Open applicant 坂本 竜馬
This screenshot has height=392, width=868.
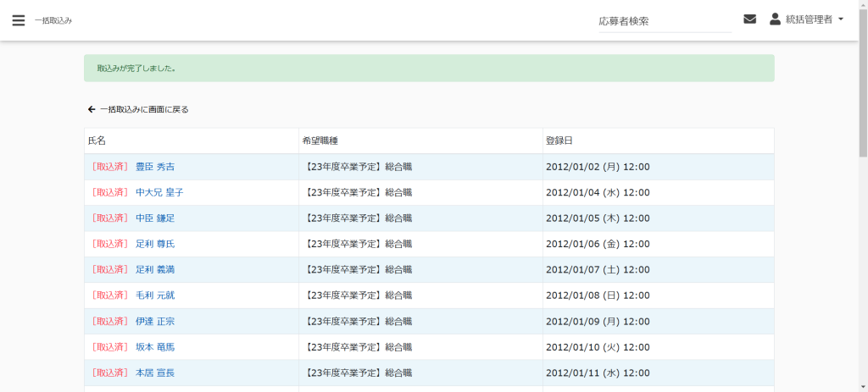155,347
